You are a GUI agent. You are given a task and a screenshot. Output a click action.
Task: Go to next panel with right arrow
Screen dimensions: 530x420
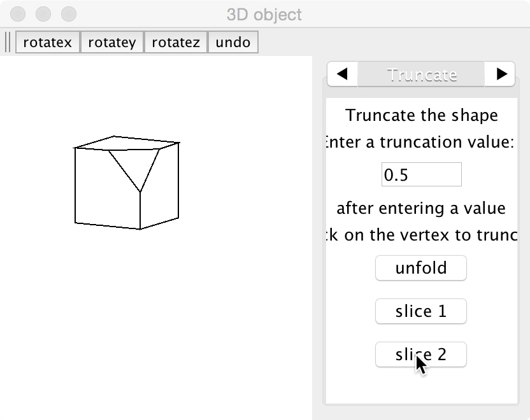501,74
